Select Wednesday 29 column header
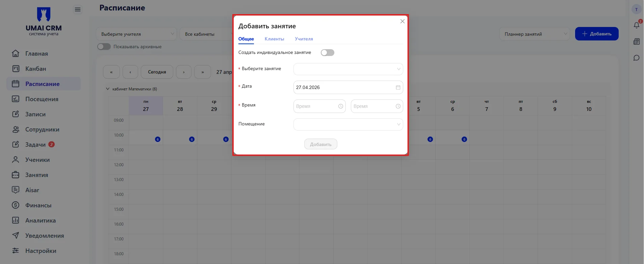The image size is (644, 264). [x=214, y=106]
